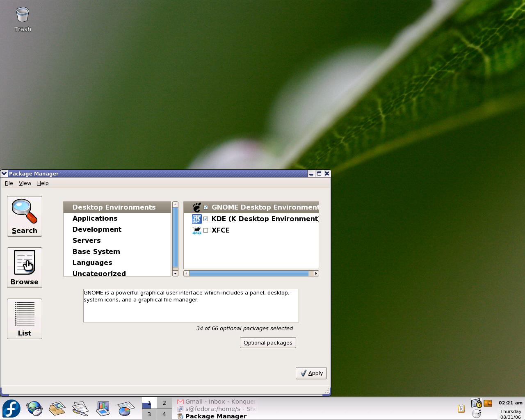Open the Search view via magnifier icon
The width and height of the screenshot is (525, 420).
pos(25,216)
